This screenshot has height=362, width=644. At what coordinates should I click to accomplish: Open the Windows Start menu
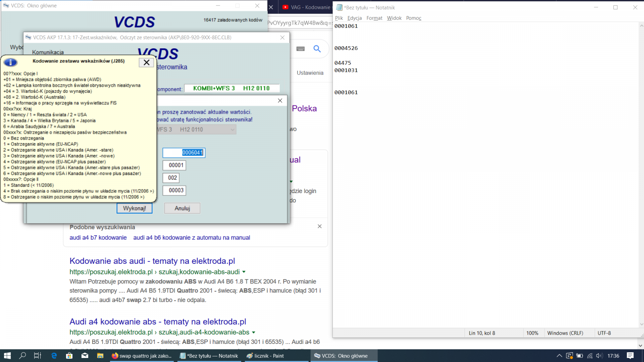(7, 356)
